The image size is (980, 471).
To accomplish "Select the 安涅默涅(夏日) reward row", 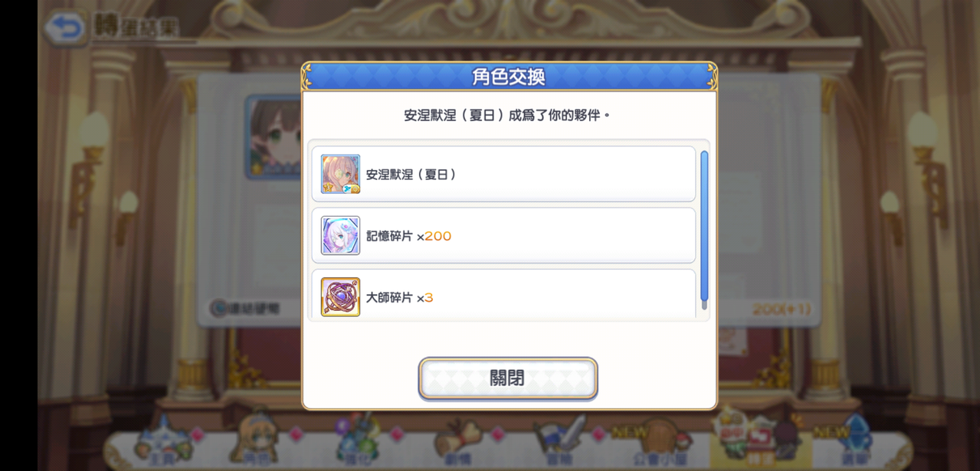I will coord(503,174).
